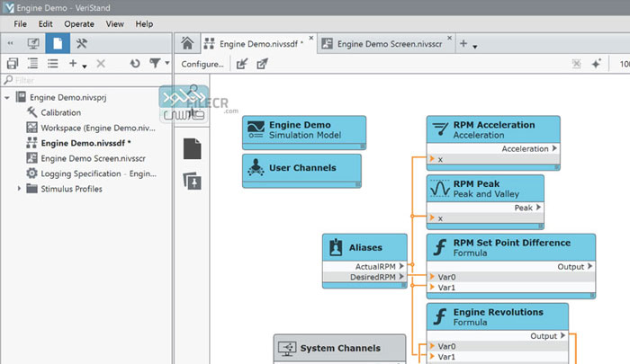Expand the Stimulus Profiles folder

(20, 189)
